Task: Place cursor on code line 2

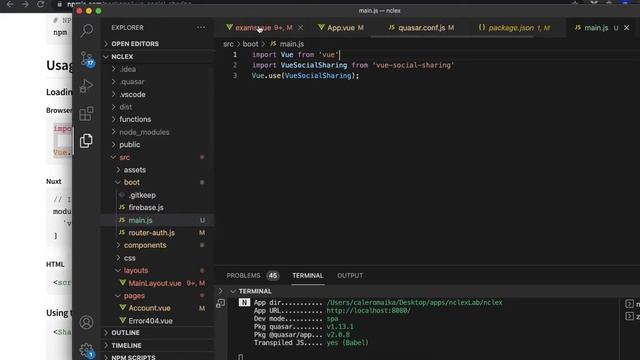Action: [353, 65]
